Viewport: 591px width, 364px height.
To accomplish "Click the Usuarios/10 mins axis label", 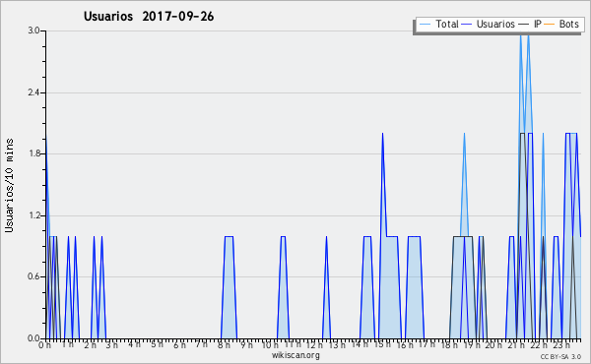I will coord(9,185).
